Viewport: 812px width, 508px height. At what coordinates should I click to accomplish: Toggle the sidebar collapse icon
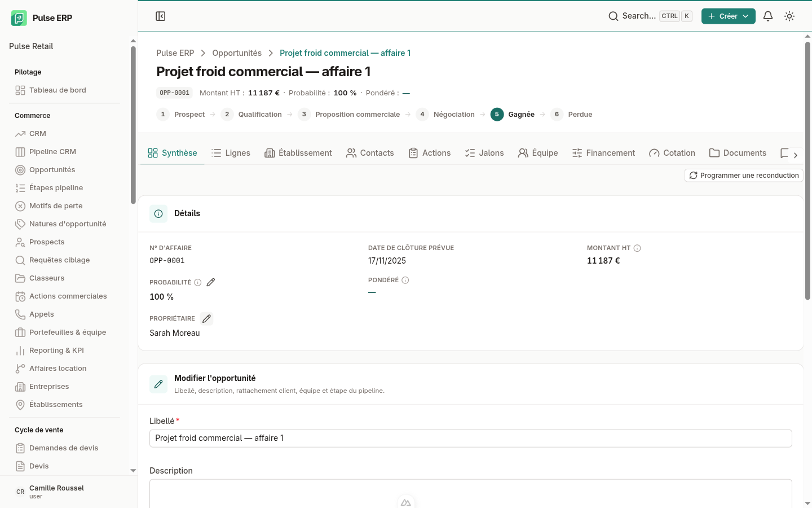tap(161, 16)
